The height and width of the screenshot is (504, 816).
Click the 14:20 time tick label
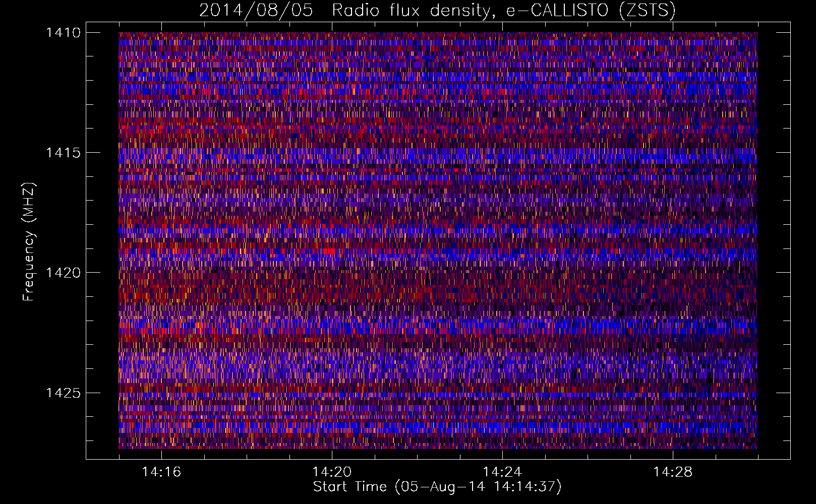click(332, 472)
